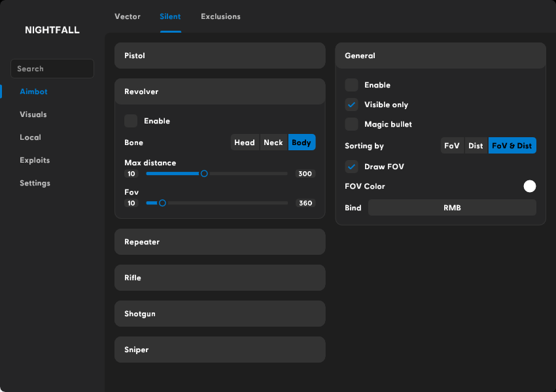Click the RMB bind button
556x392 pixels.
(x=452, y=207)
